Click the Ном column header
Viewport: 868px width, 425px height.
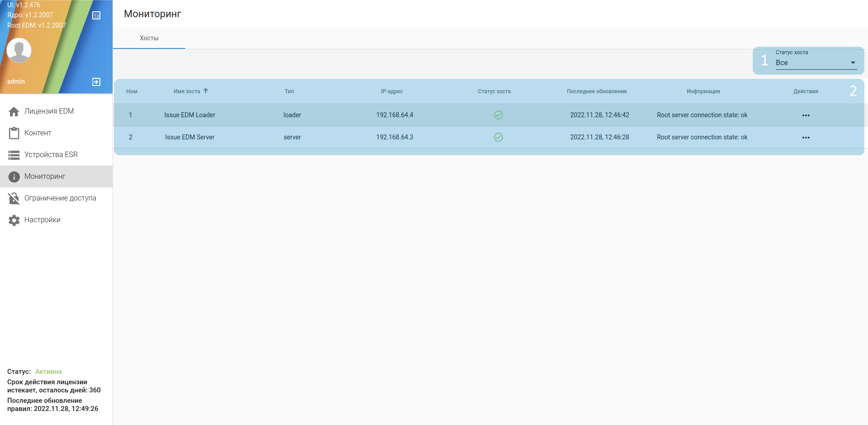(x=132, y=91)
